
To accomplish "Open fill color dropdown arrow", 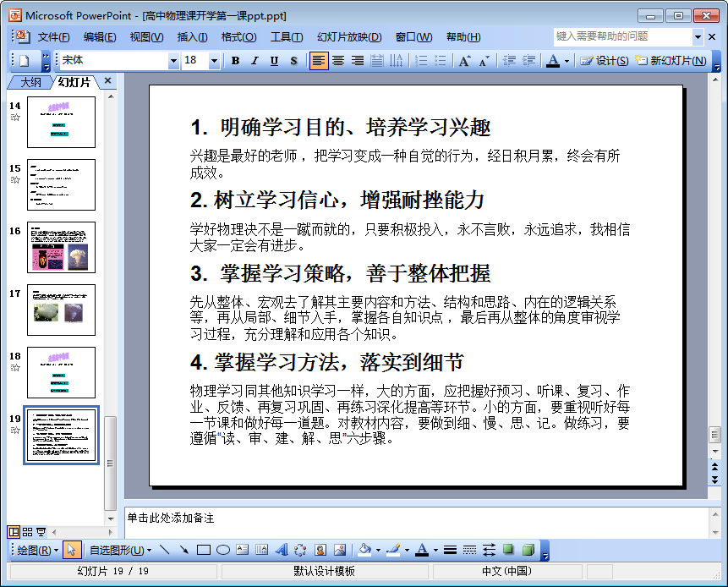I will (x=379, y=551).
